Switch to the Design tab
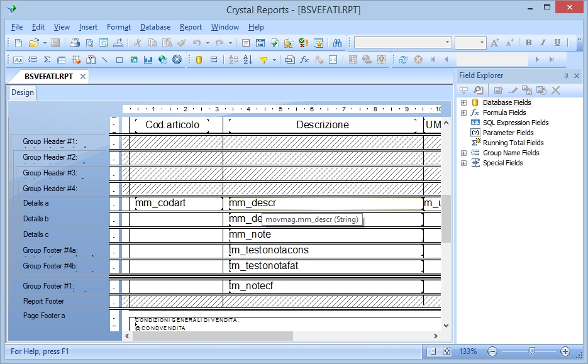 (23, 92)
